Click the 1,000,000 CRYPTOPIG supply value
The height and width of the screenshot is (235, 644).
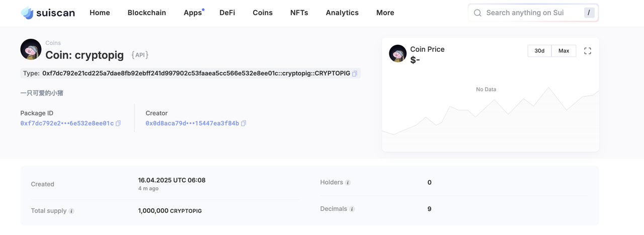170,211
